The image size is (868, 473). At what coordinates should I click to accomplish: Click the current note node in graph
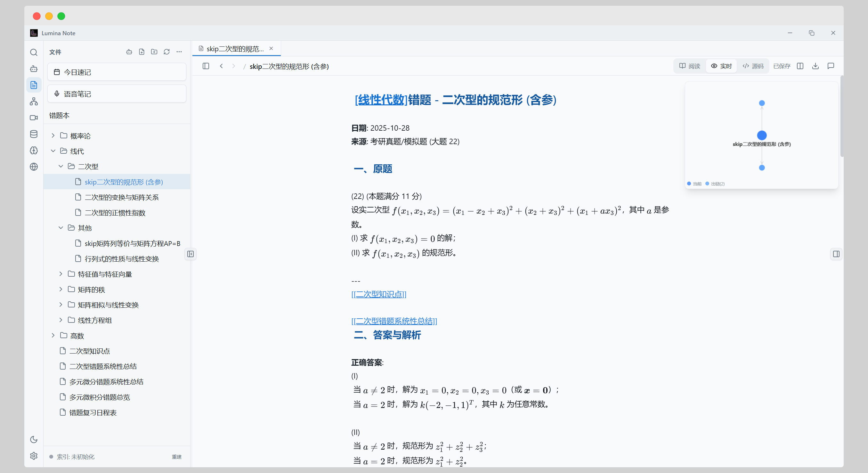[761, 135]
